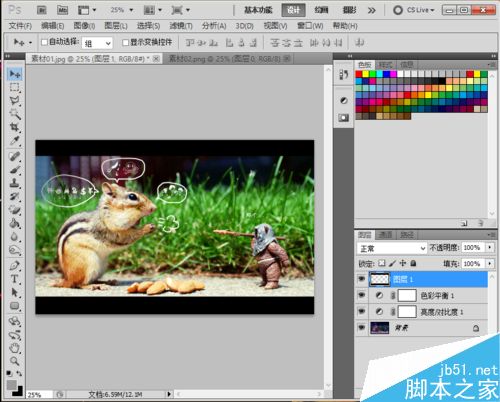
Task: Open the Auto-Select group dropdown
Action: tap(97, 43)
